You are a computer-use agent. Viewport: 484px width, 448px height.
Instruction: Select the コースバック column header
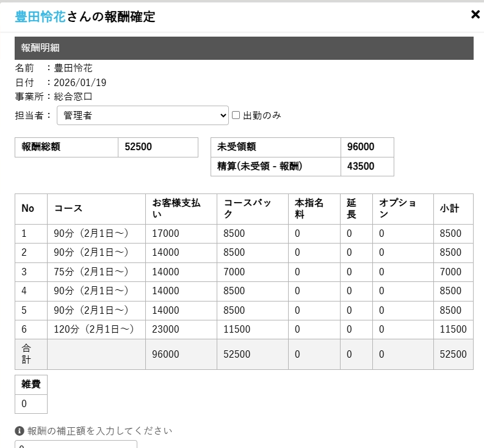(252, 209)
